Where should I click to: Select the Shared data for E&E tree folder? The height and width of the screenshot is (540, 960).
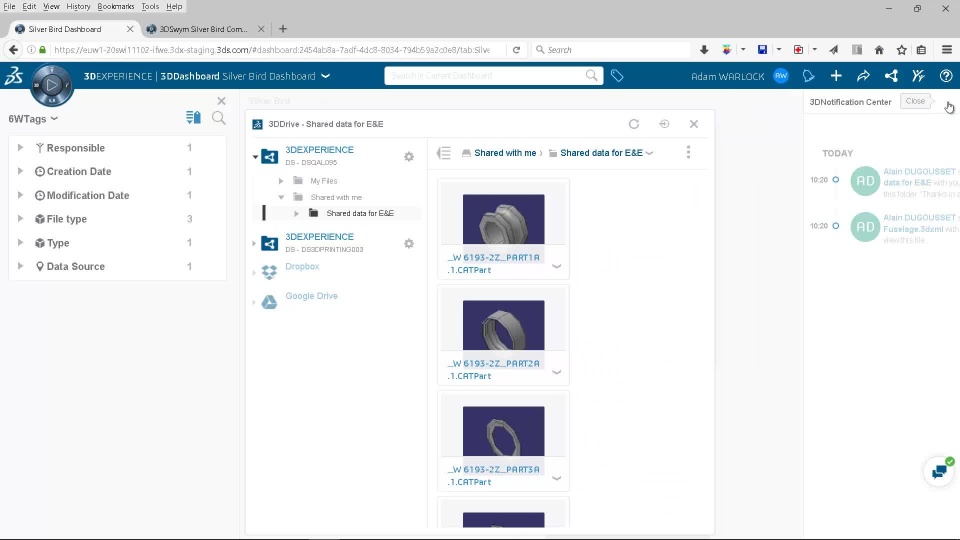pyautogui.click(x=360, y=213)
